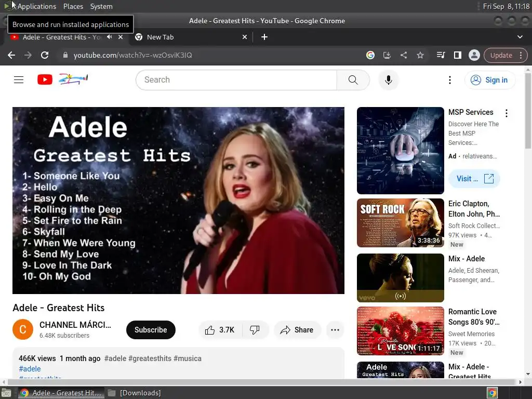
Task: Dislike the Adele video
Action: click(x=255, y=330)
